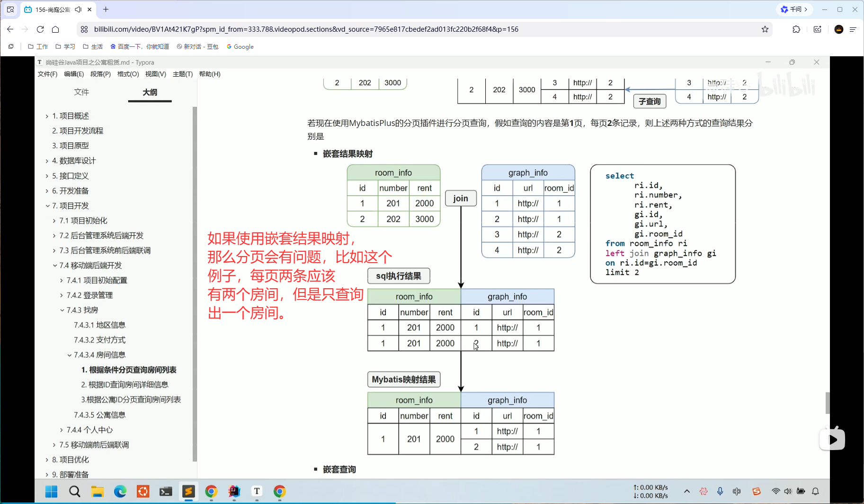The height and width of the screenshot is (504, 864).
Task: Jump to 7.4.3.5 公寓信息
Action: (99, 415)
